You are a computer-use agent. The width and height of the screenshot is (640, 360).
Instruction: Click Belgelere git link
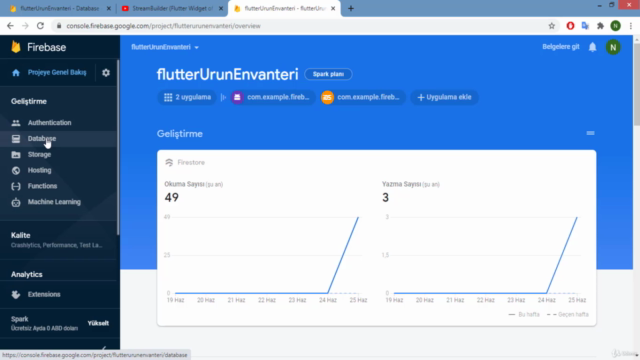point(560,47)
